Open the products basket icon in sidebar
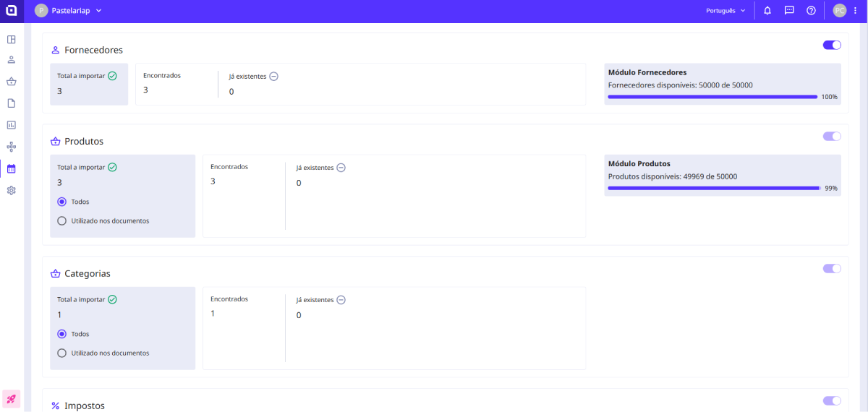The height and width of the screenshot is (412, 868). coord(12,81)
